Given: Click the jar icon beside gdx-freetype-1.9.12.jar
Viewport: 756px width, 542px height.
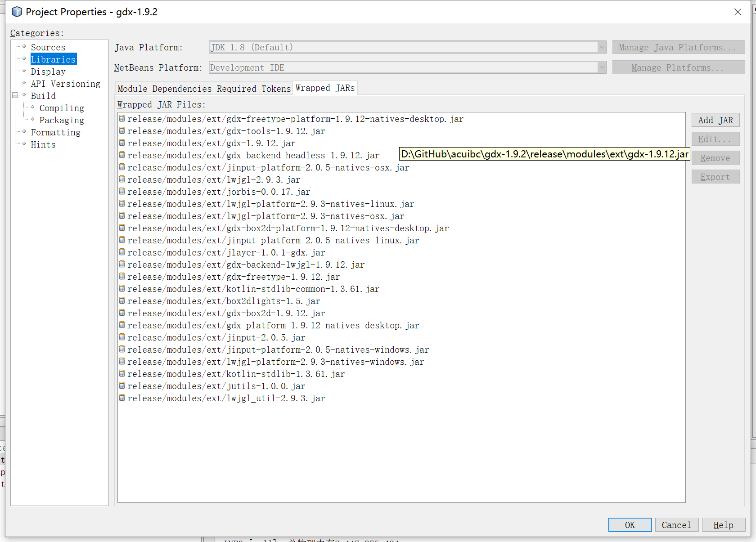Looking at the screenshot, I should click(122, 276).
